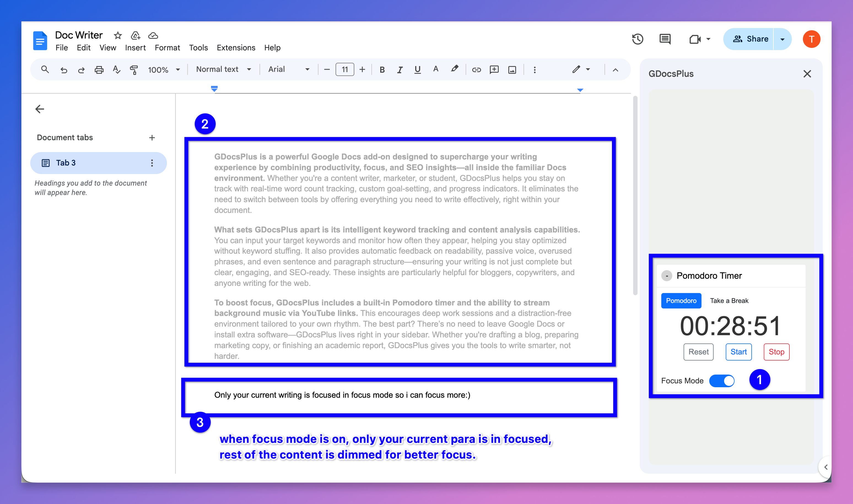853x504 pixels.
Task: Toggle italic formatting
Action: click(399, 70)
